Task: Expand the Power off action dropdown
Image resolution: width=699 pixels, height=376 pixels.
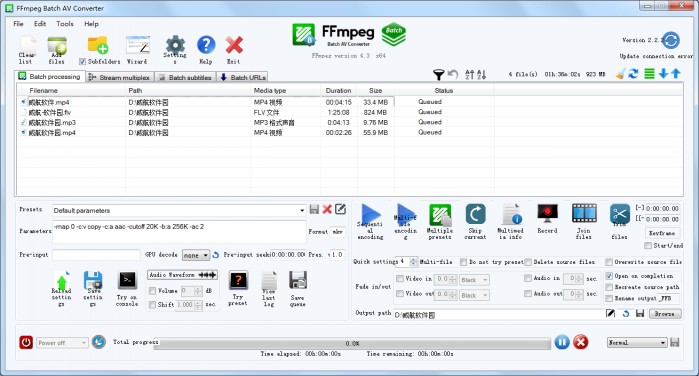Action: pyautogui.click(x=62, y=343)
